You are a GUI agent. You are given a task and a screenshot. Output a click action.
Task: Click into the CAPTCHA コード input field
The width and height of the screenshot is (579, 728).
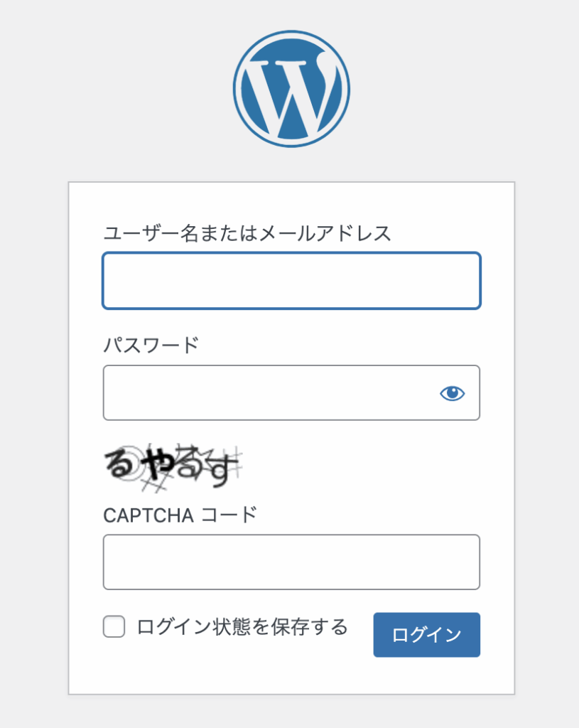(291, 562)
